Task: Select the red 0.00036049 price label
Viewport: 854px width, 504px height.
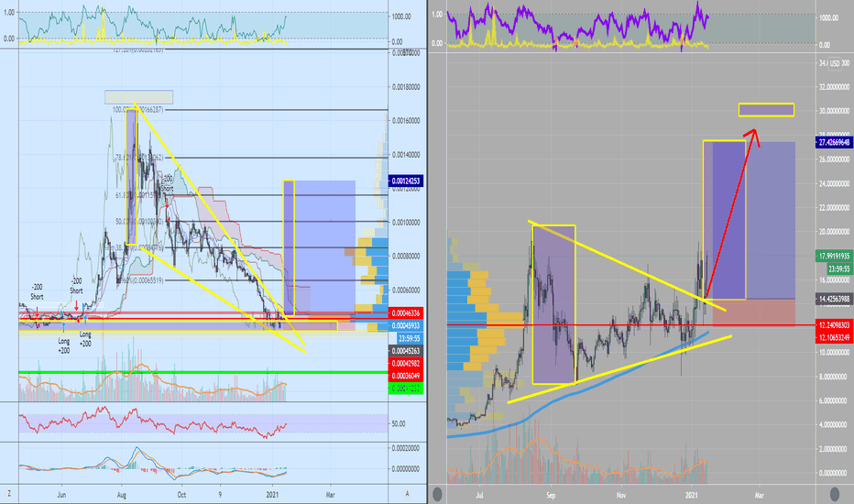Action: coord(406,376)
